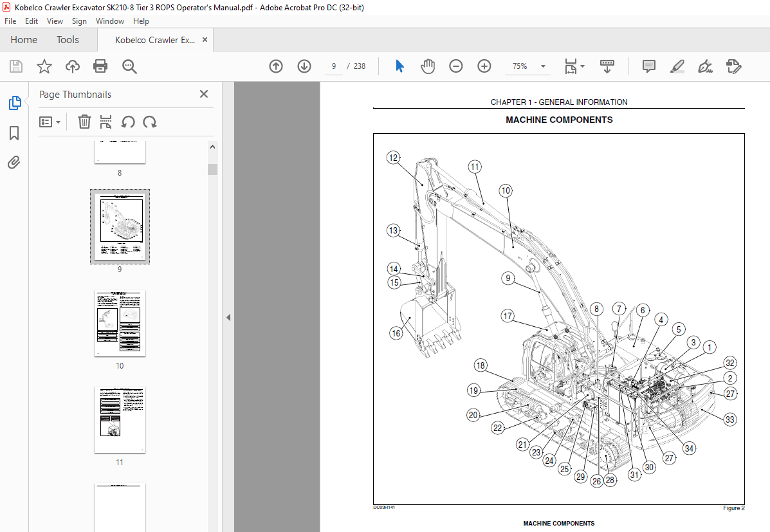Screen dimensions: 770x532
Task: Zoom in with plus button
Action: [x=484, y=66]
